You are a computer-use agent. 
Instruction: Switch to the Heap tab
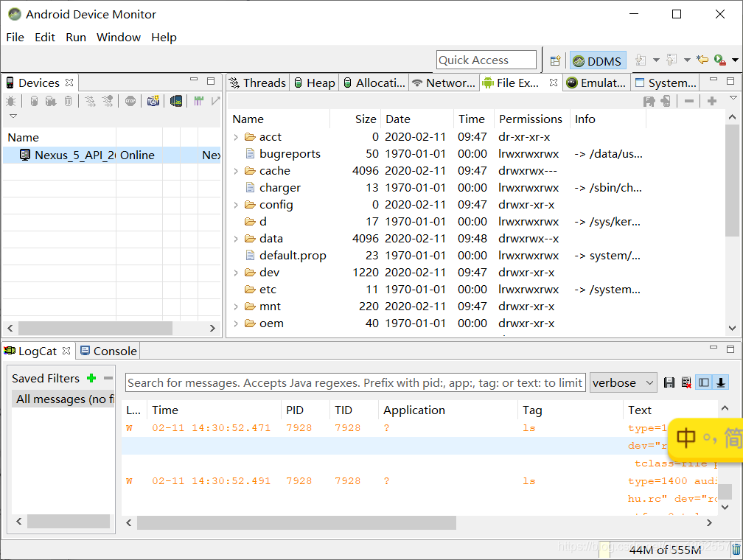click(x=314, y=83)
